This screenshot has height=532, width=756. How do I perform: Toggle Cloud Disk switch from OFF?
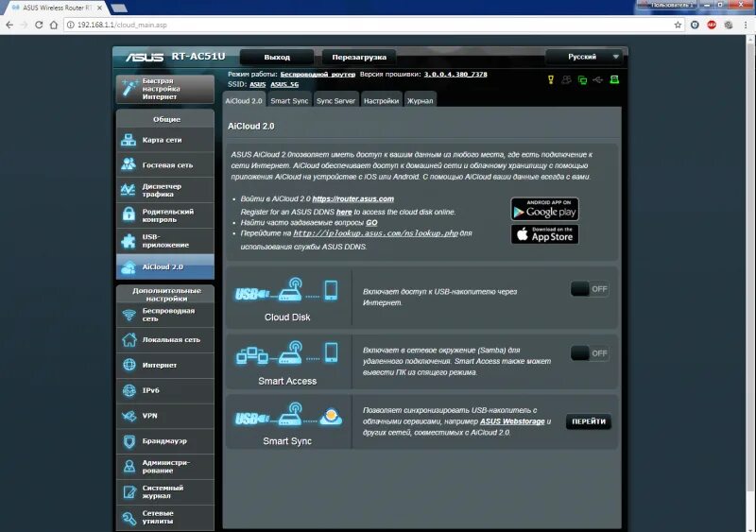click(589, 289)
